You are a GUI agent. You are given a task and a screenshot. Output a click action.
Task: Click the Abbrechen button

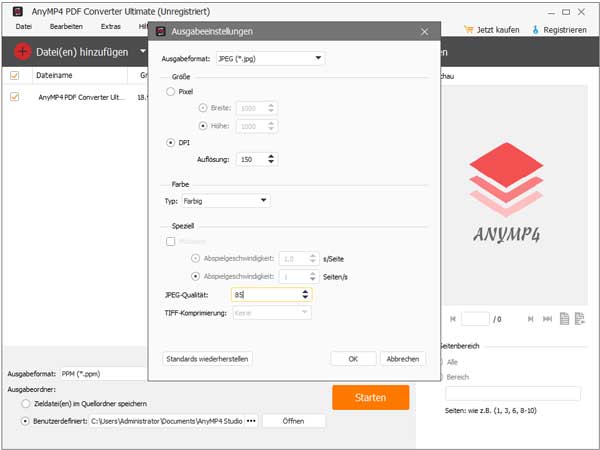tap(403, 359)
